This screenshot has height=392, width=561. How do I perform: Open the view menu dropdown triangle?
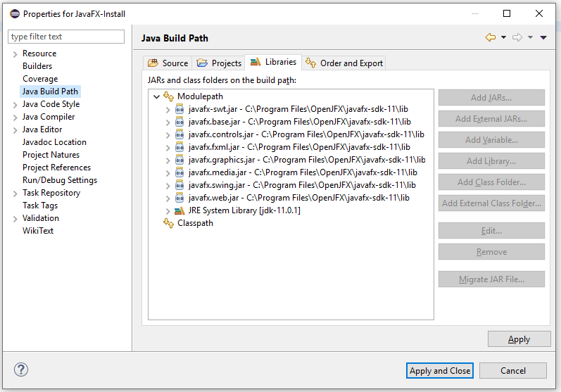point(543,38)
